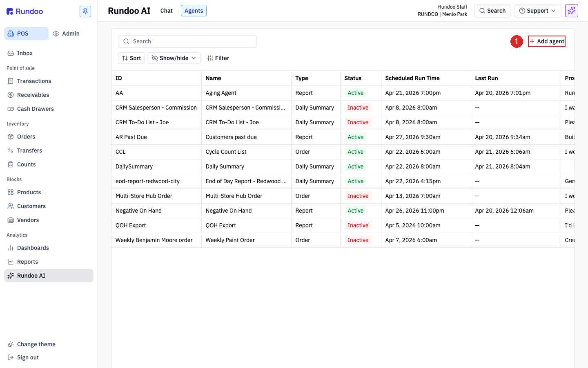Click the Sort button
Viewport: 588px width, 368px height.
(x=131, y=58)
